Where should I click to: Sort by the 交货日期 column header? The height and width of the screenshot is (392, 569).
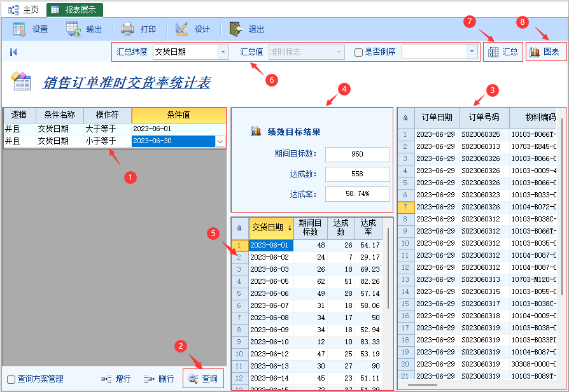coord(271,228)
